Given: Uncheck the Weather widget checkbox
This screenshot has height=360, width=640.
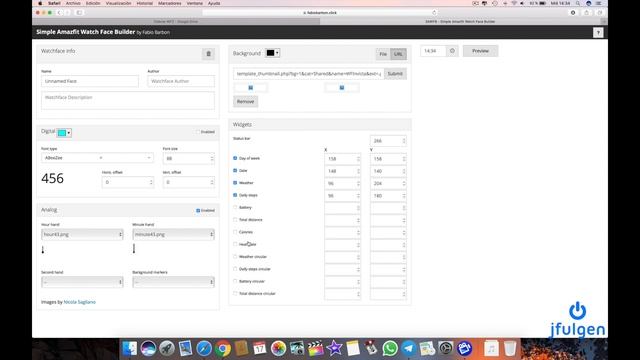Looking at the screenshot, I should (x=235, y=182).
